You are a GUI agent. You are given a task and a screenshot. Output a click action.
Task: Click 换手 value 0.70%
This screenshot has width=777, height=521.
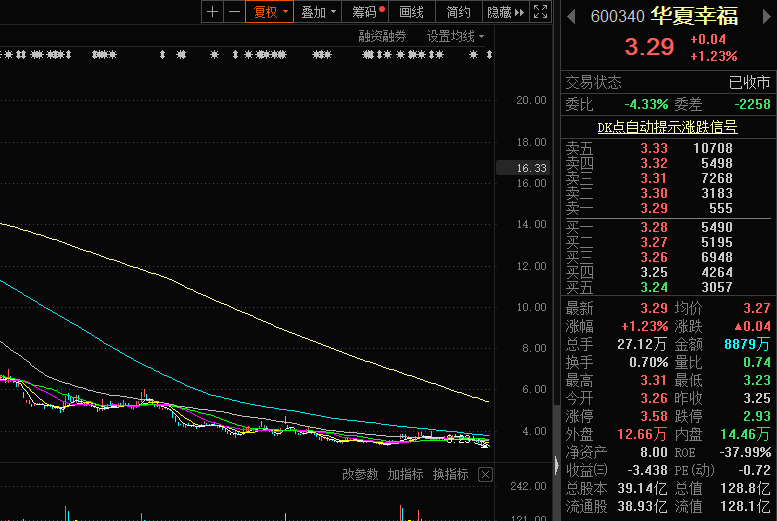[x=648, y=362]
